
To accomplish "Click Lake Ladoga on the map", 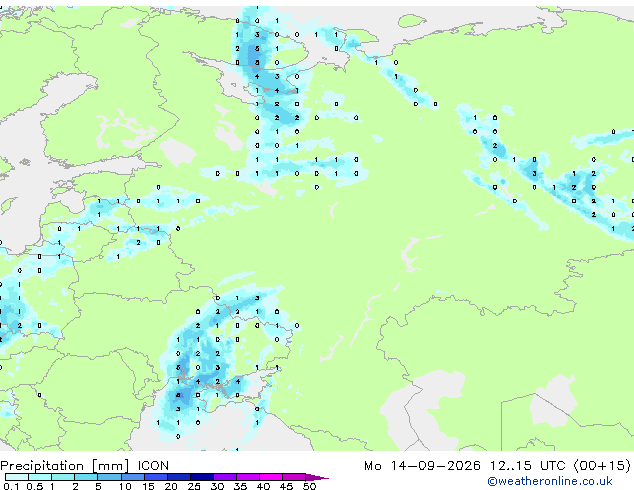I will tap(178, 152).
